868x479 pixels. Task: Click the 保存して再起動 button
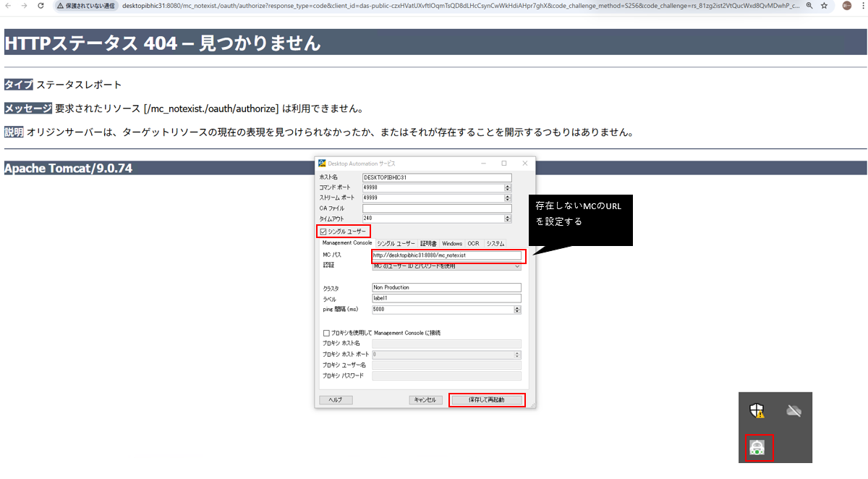tap(487, 399)
